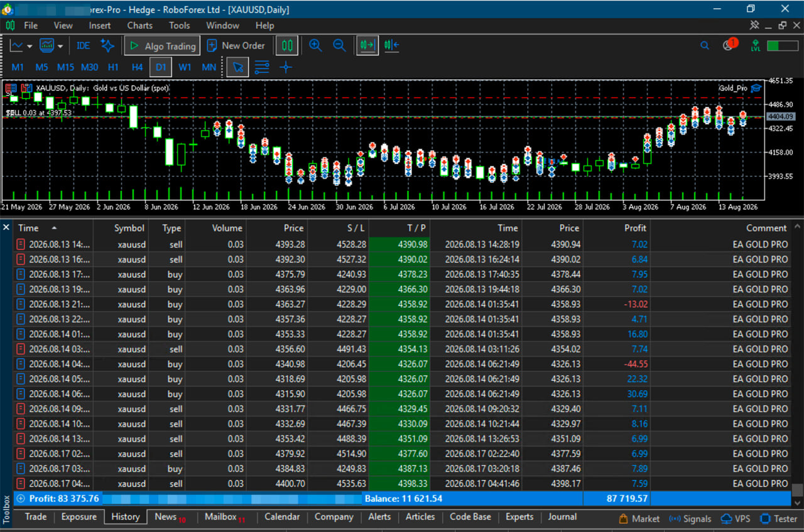Switch chart to MN timeframe
This screenshot has width=804, height=532.
point(209,67)
